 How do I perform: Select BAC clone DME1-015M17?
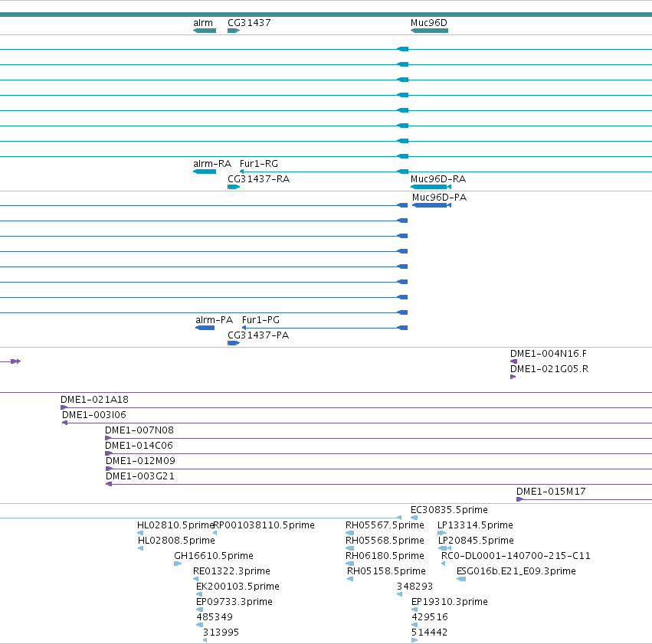click(x=585, y=499)
